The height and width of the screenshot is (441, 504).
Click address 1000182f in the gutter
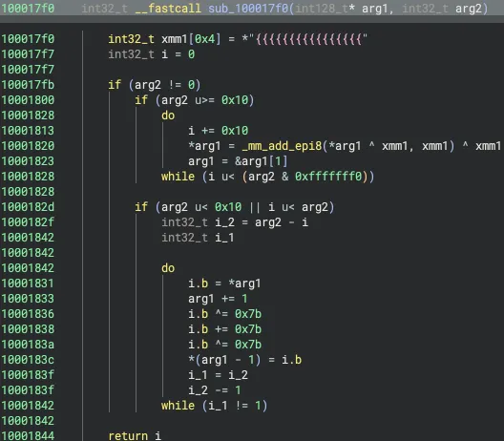click(28, 222)
